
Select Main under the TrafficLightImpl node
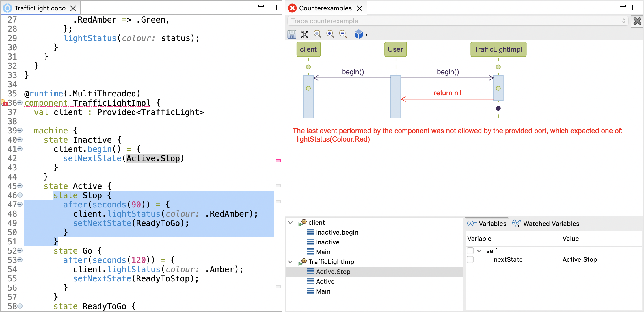coord(323,291)
